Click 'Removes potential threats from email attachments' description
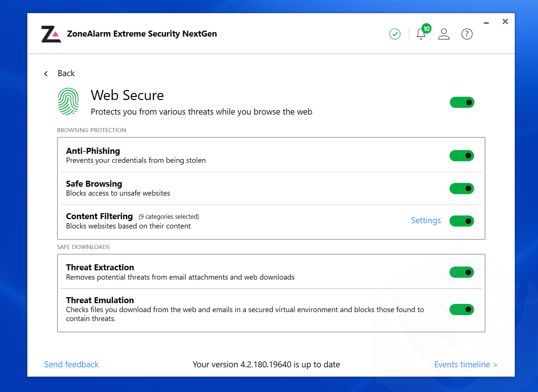Viewport: 538px width, 392px height. click(180, 277)
